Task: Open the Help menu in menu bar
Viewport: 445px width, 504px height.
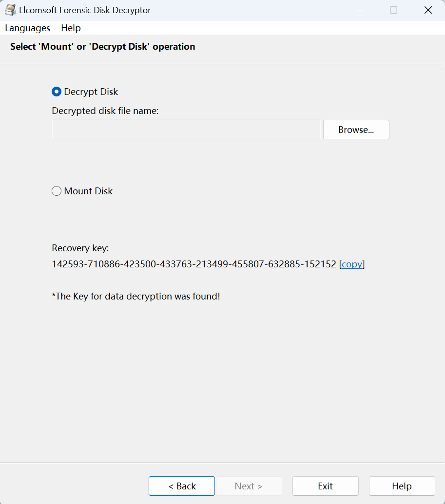Action: 71,28
